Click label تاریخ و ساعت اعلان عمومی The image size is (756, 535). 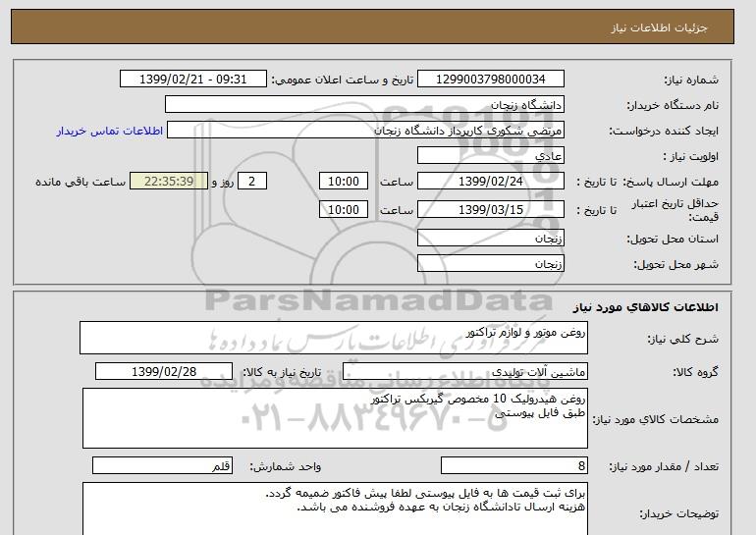(x=343, y=80)
